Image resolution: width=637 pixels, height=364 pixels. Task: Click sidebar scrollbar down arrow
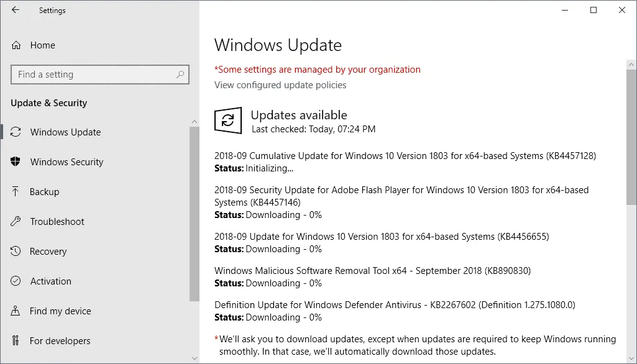[x=194, y=358]
